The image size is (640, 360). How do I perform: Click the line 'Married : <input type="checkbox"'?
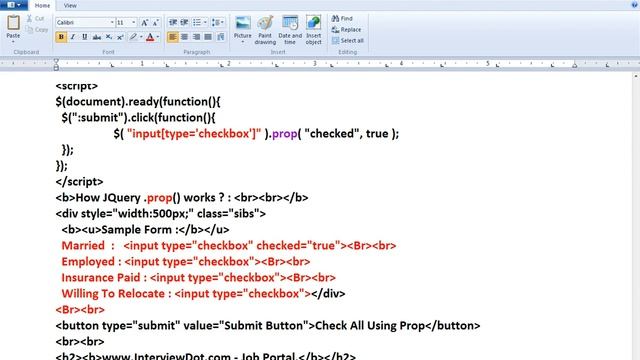[x=229, y=245]
